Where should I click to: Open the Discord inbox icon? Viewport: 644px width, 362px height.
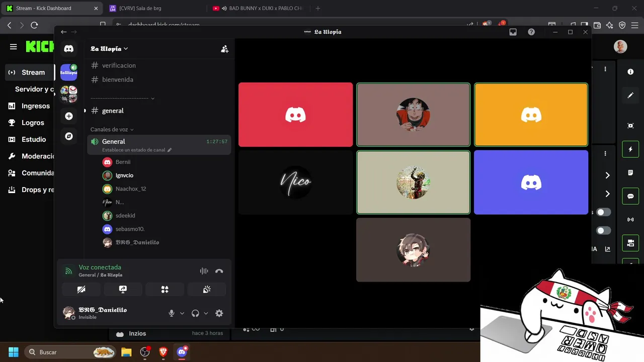pos(513,32)
